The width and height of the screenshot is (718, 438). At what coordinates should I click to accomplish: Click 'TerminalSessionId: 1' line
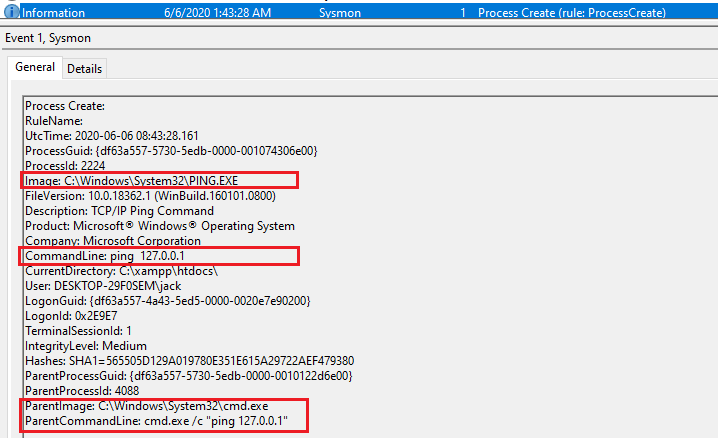pyautogui.click(x=78, y=331)
